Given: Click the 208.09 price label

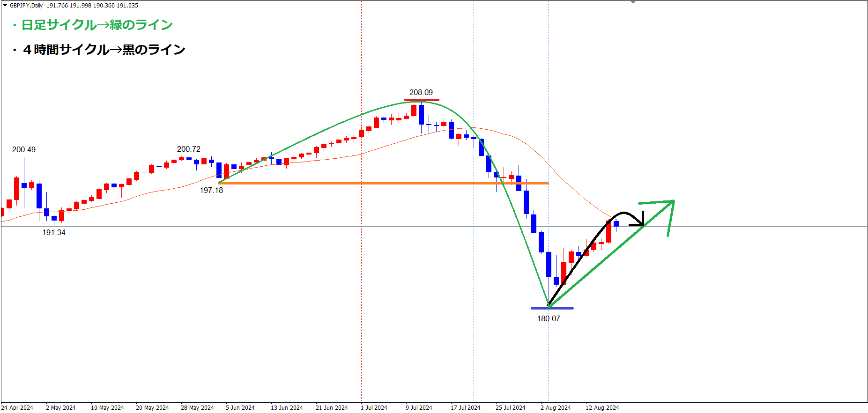Looking at the screenshot, I should [x=421, y=92].
